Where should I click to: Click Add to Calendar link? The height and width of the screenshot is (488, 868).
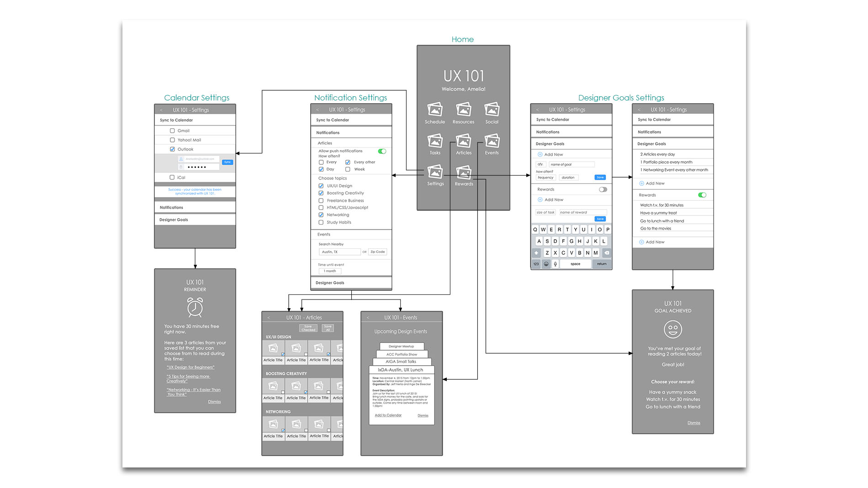(388, 415)
